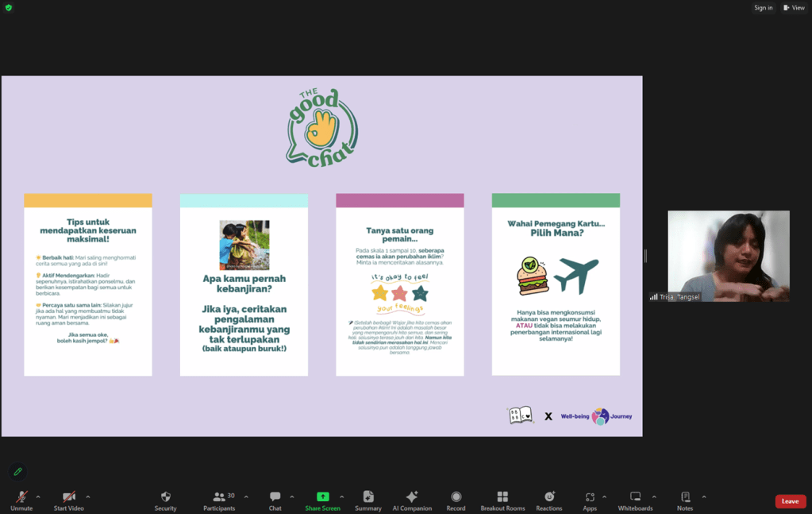Open the Security shield icon
812x514 pixels.
click(165, 497)
